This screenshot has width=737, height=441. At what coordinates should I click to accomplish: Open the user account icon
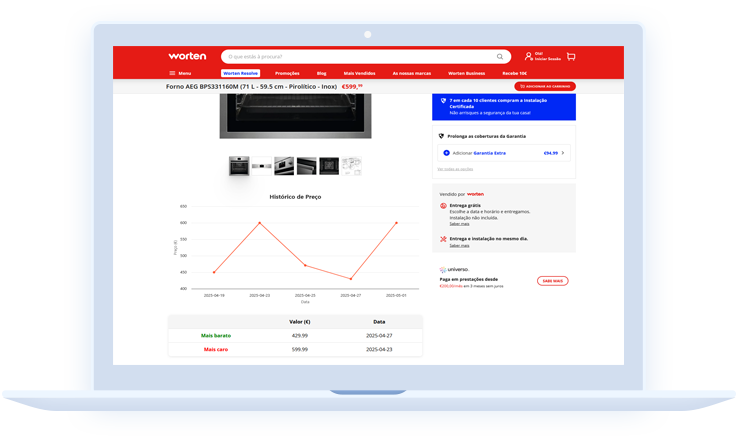pos(528,56)
